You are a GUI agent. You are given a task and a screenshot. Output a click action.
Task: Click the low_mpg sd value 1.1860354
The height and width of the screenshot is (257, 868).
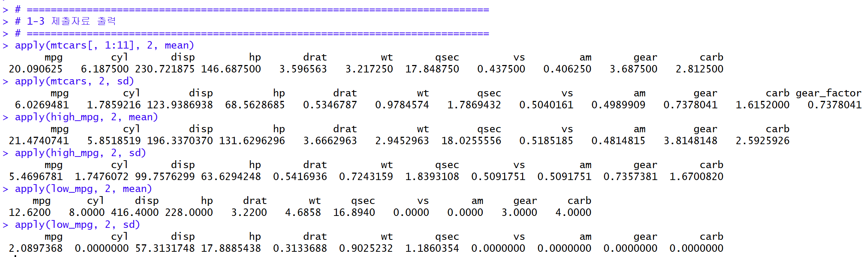[x=432, y=248]
